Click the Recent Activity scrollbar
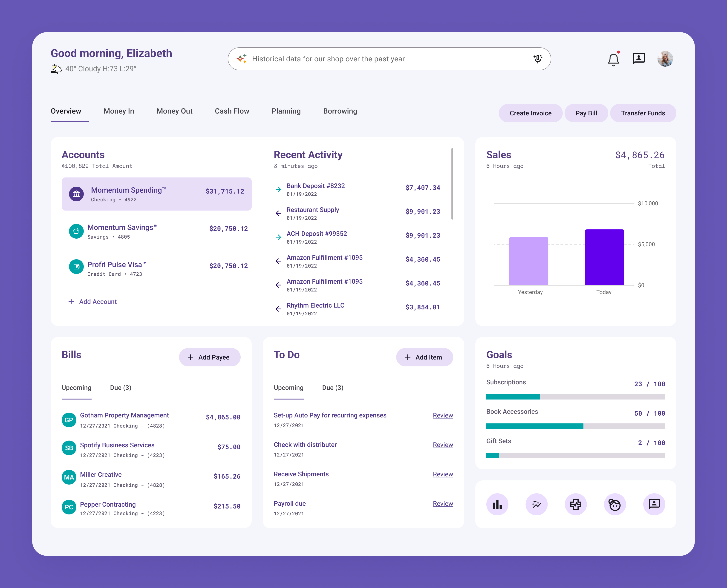The height and width of the screenshot is (588, 727). point(452,184)
